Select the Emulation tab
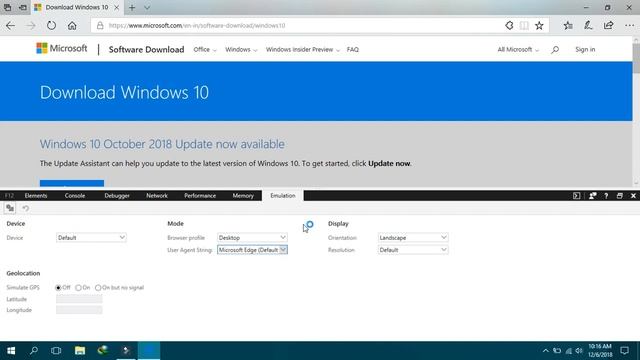Screen dimensions: 640x360 tap(282, 196)
